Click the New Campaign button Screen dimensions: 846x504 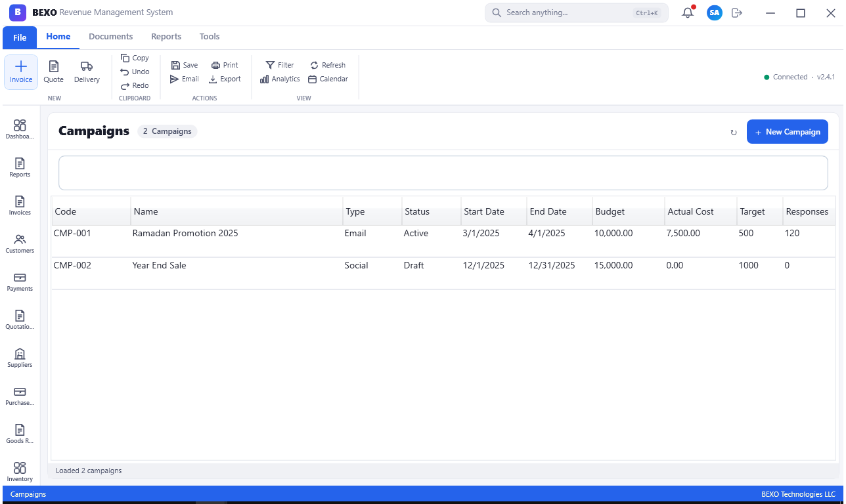[x=788, y=132]
